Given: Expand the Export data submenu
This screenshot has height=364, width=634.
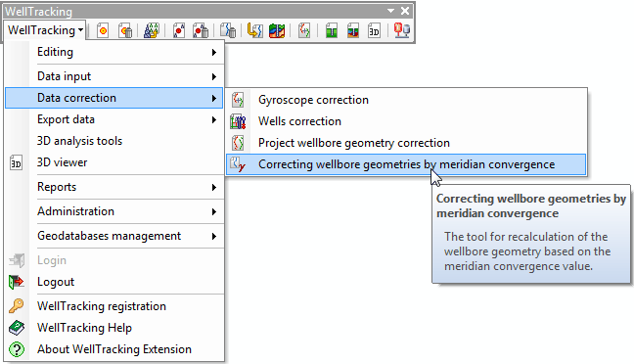Looking at the screenshot, I should [127, 119].
